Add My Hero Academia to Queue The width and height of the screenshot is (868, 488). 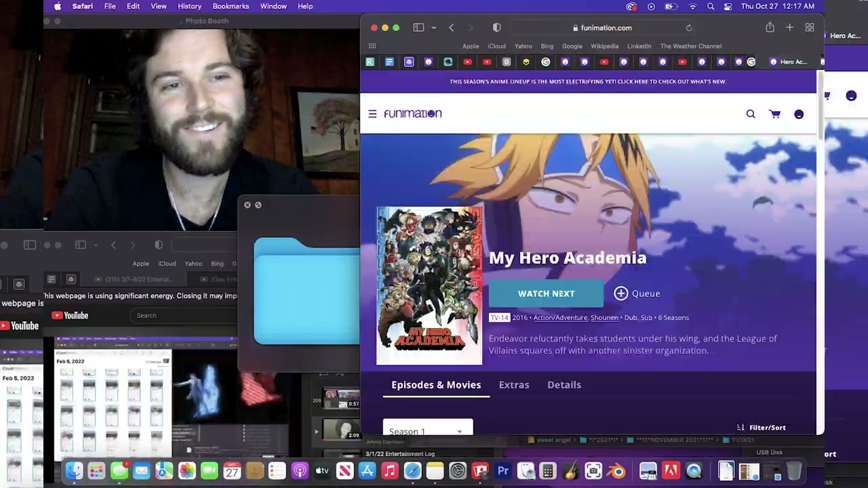click(x=637, y=293)
